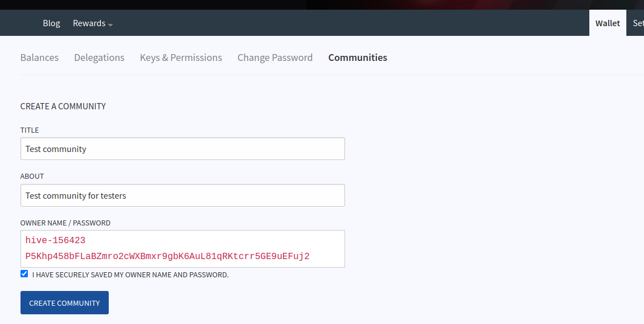Image resolution: width=644 pixels, height=324 pixels.
Task: Focus the About field with "Test community for testers"
Action: point(182,195)
